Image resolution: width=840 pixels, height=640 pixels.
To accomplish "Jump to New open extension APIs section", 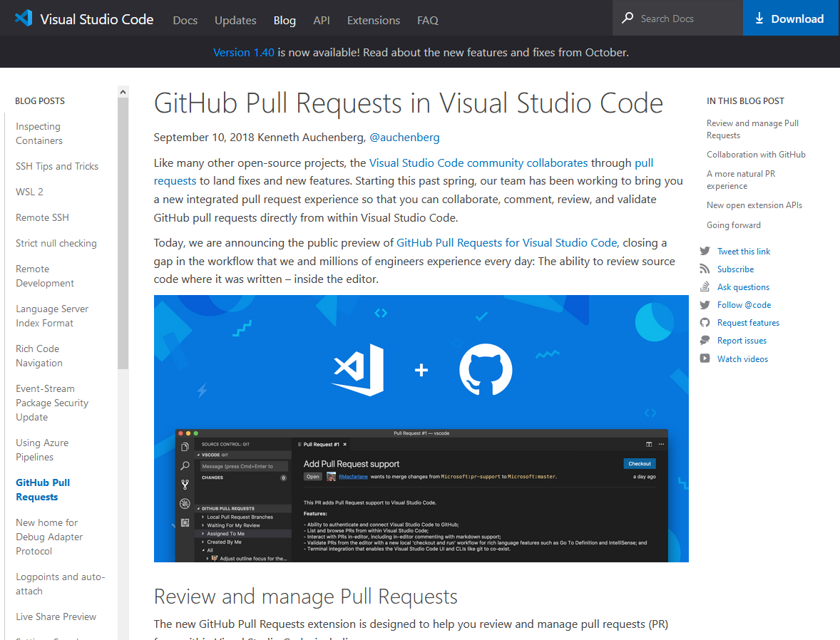I will coord(754,205).
